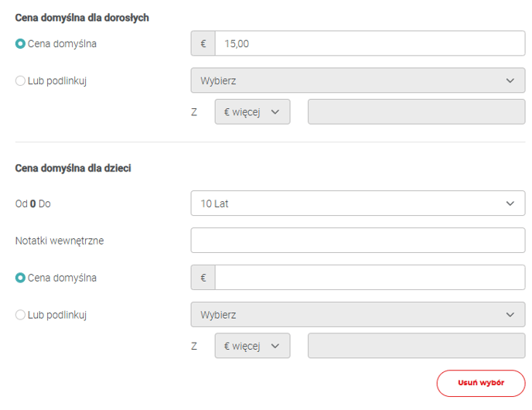Click the greyed amount field next to adults' '€ więcej'

[x=416, y=112]
